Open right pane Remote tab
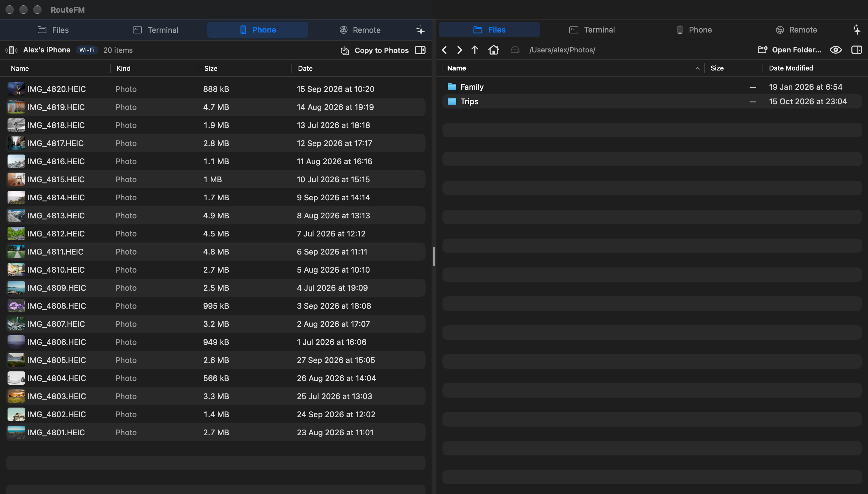 tap(796, 30)
